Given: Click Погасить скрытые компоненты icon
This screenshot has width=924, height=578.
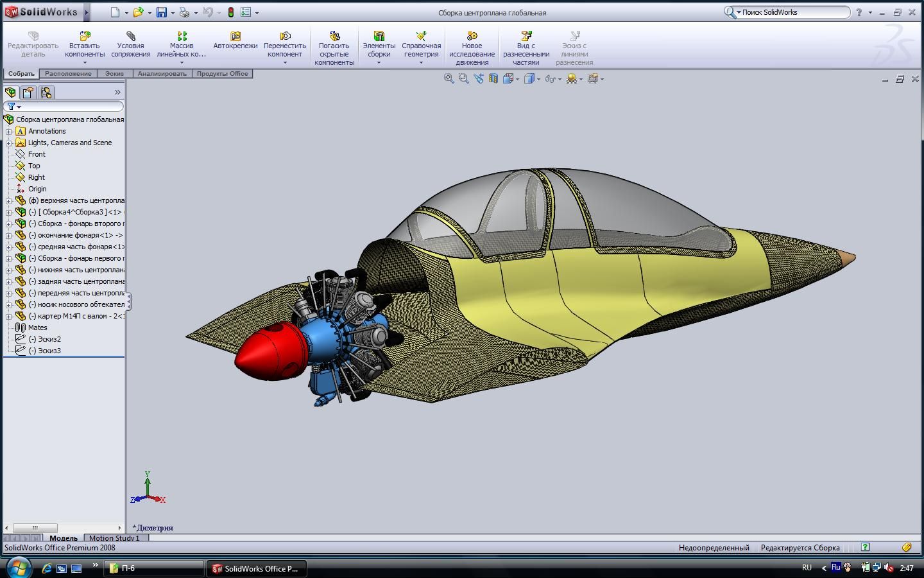Looking at the screenshot, I should click(x=334, y=36).
